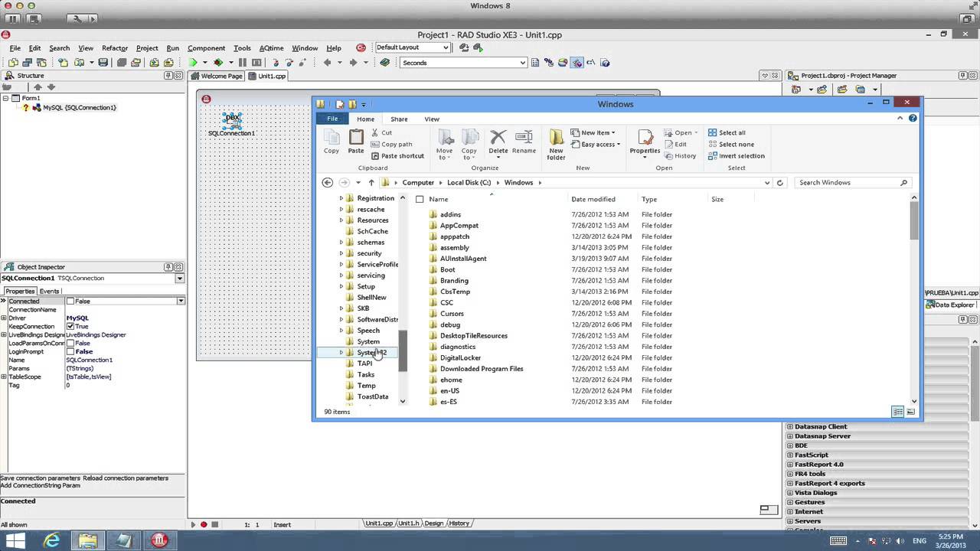Click the Pause icon in RAD Studio toolbar
This screenshot has width=980, height=551.
(243, 63)
